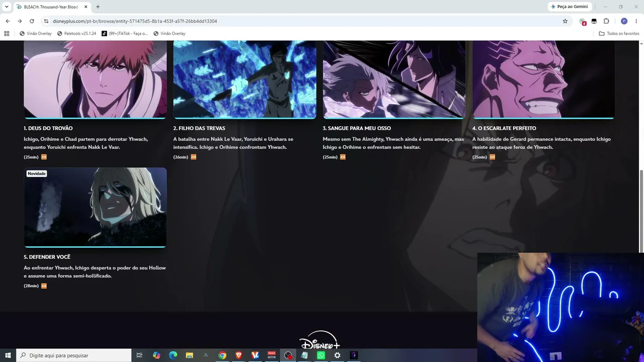View site information for disneyplus.com

pyautogui.click(x=46, y=21)
